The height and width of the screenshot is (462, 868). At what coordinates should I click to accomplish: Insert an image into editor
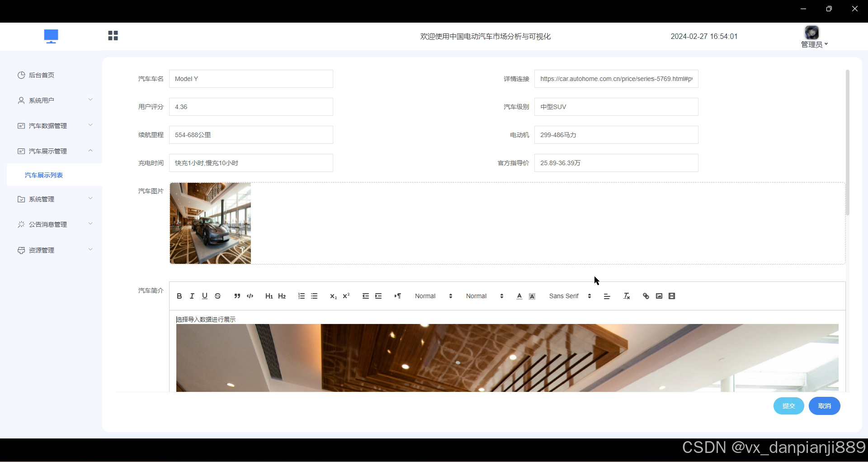click(x=659, y=296)
